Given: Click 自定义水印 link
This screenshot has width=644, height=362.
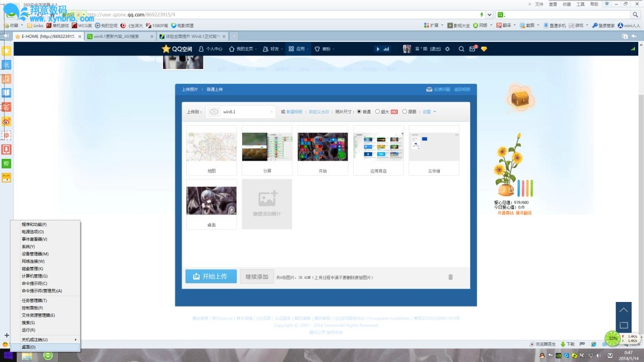Looking at the screenshot, I should click(319, 111).
